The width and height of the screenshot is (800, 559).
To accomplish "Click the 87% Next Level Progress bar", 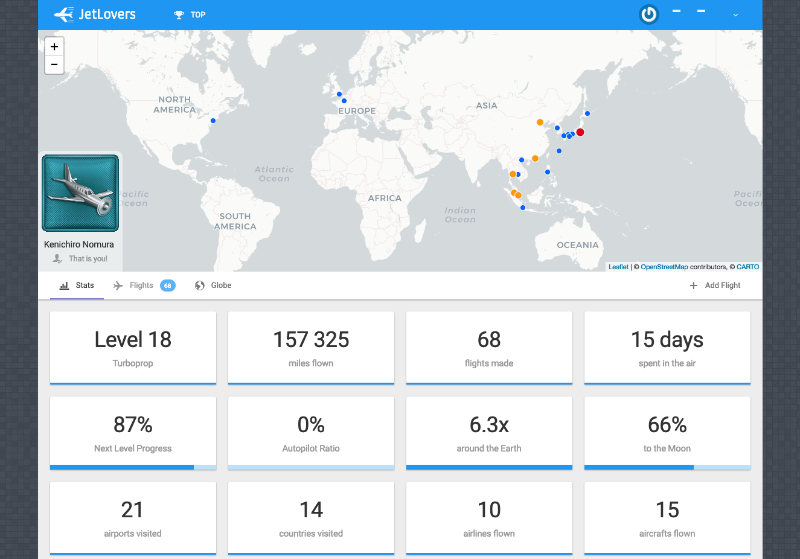I will pyautogui.click(x=133, y=467).
